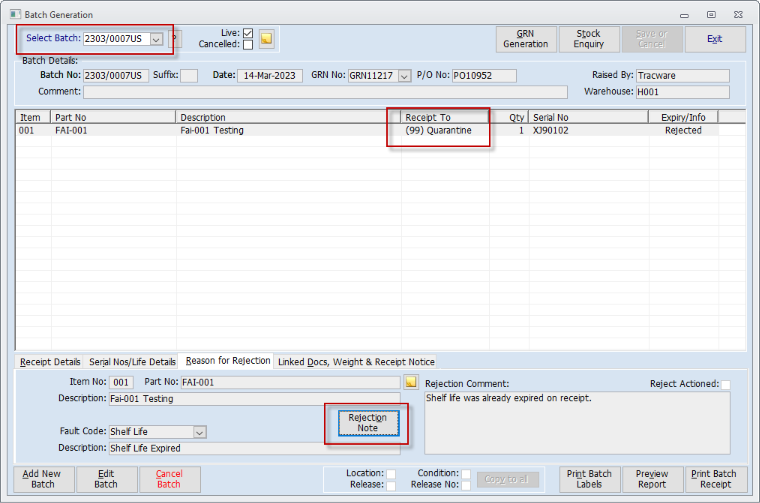Open Stock Enquiry
The width and height of the screenshot is (760, 503).
click(588, 39)
